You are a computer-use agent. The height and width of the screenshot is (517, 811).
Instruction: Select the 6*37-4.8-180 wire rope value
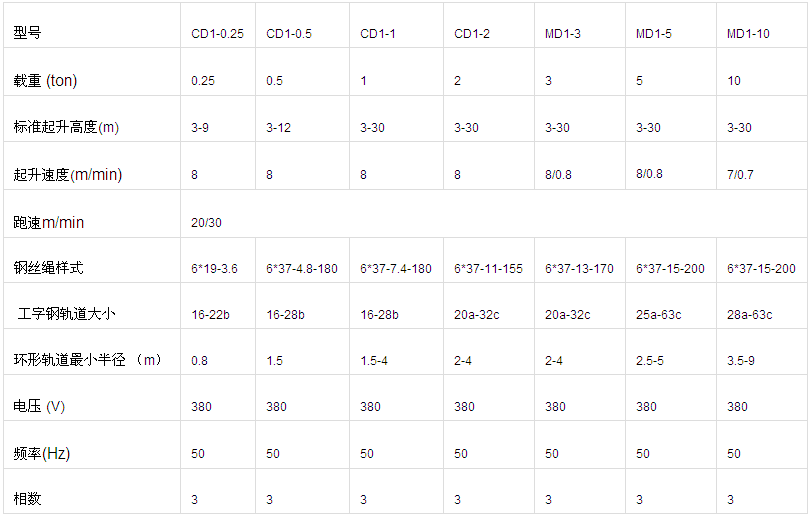[x=302, y=269]
